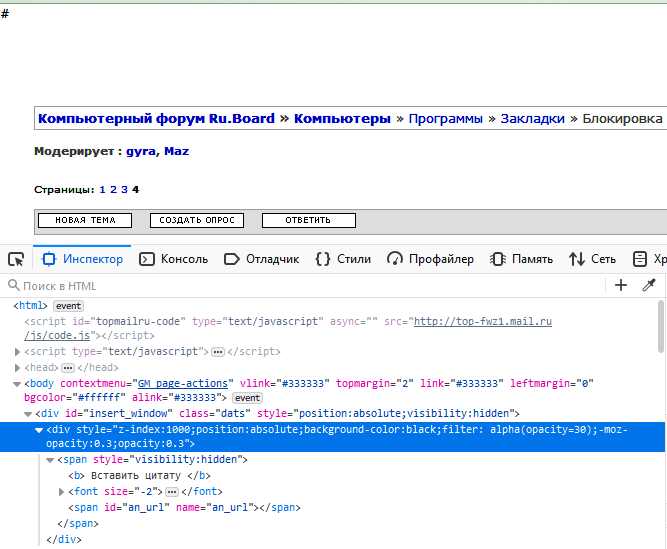Click the СОЗДАТЬ ОПРОС button
This screenshot has height=549, width=667.
pyautogui.click(x=197, y=220)
